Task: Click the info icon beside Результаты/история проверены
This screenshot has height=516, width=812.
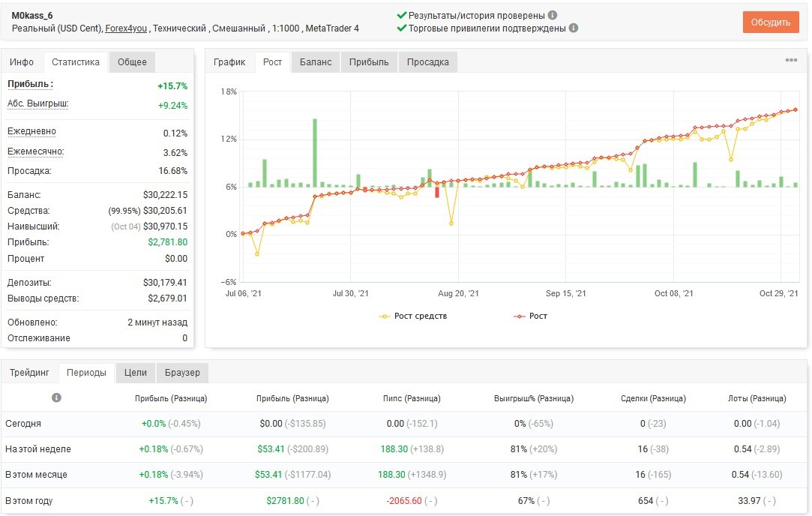Action: point(553,15)
